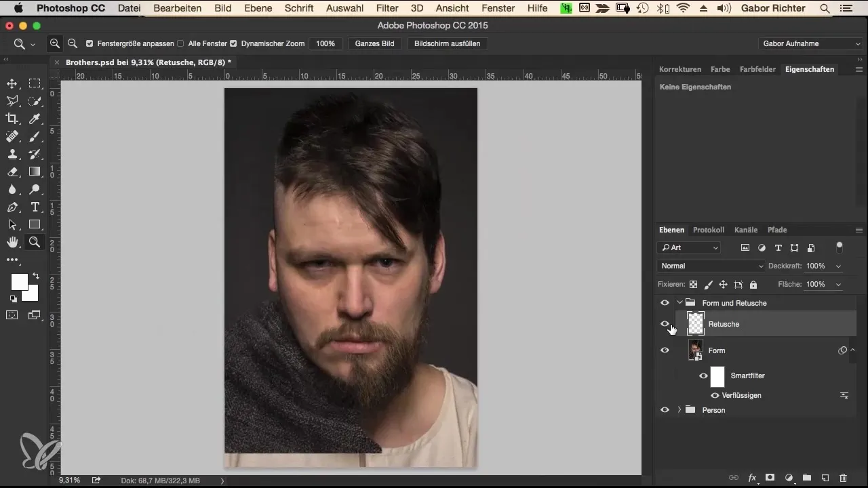Pick the Eraser tool
This screenshot has height=488, width=868.
point(12,171)
